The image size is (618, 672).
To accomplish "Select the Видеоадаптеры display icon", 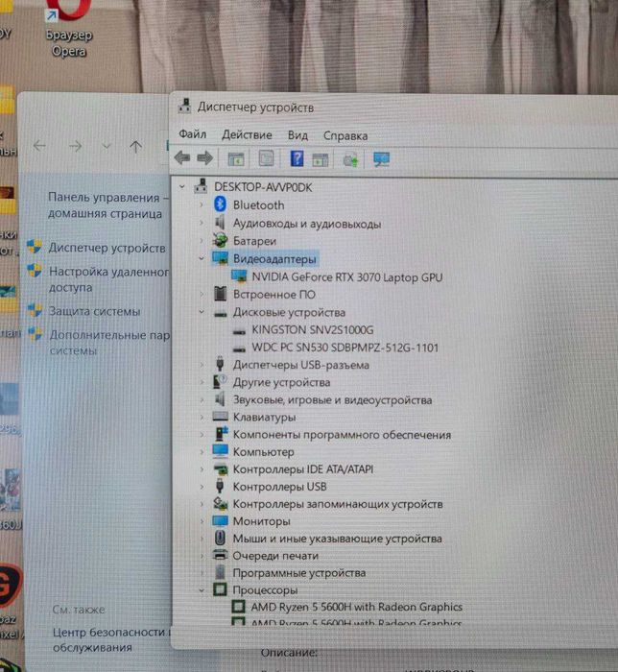I will 220,258.
